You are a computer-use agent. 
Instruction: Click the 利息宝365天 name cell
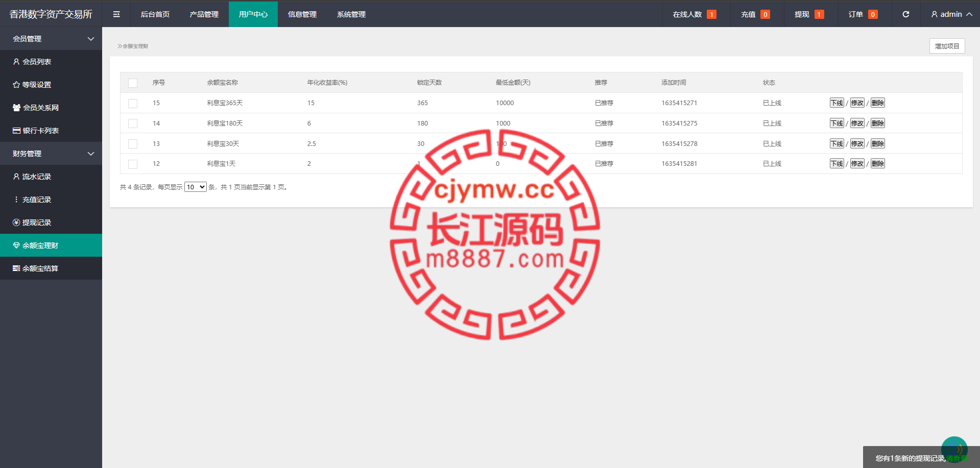pos(225,103)
